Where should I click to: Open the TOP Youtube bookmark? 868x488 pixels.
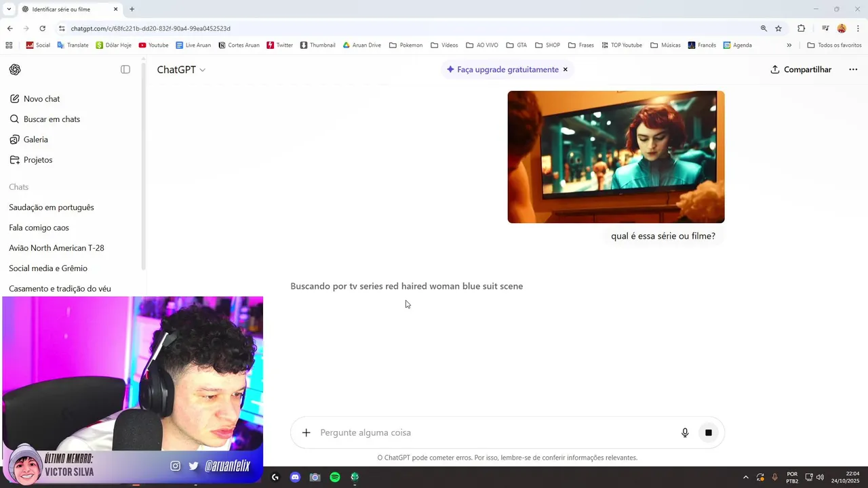(621, 45)
